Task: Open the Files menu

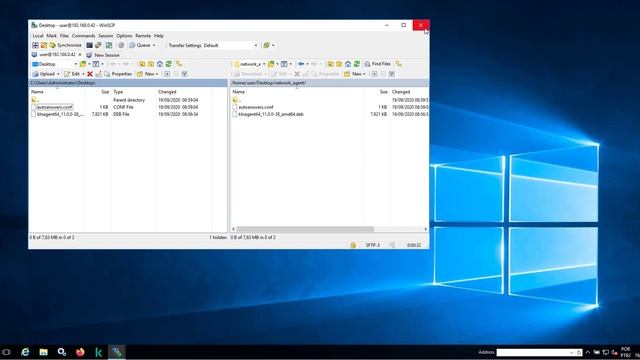Action: click(x=64, y=36)
